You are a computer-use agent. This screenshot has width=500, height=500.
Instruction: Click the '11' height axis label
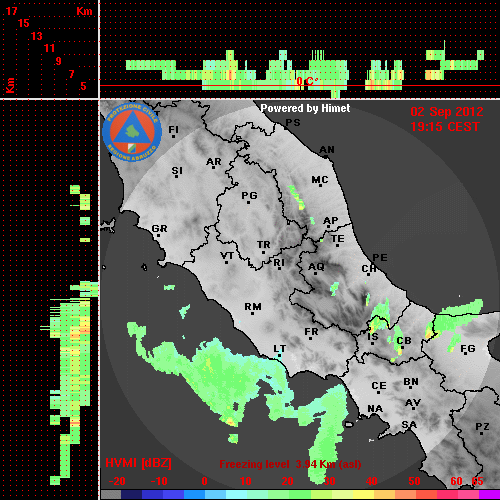tap(49, 48)
